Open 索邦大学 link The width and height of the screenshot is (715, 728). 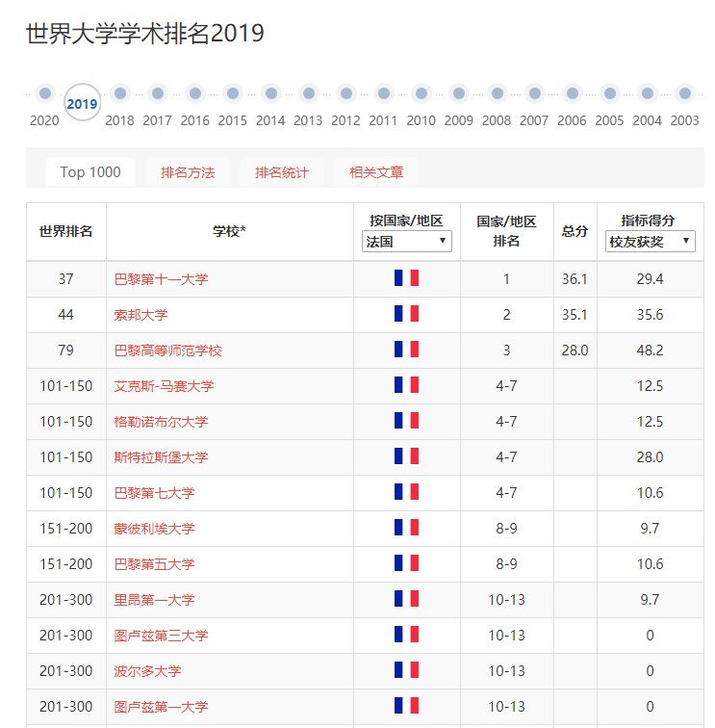pos(141,315)
